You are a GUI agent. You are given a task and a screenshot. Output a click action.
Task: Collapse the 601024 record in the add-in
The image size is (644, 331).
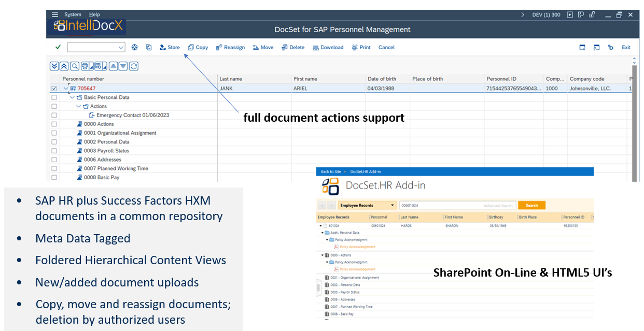pyautogui.click(x=320, y=226)
